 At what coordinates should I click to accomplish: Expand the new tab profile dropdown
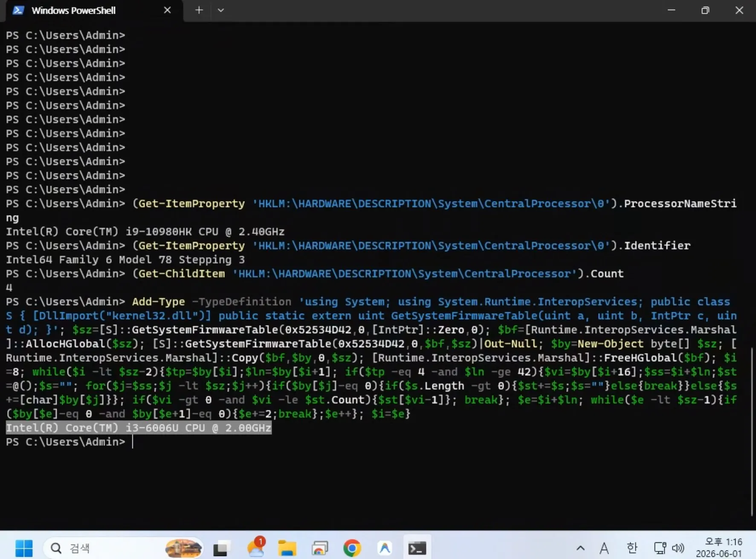220,10
